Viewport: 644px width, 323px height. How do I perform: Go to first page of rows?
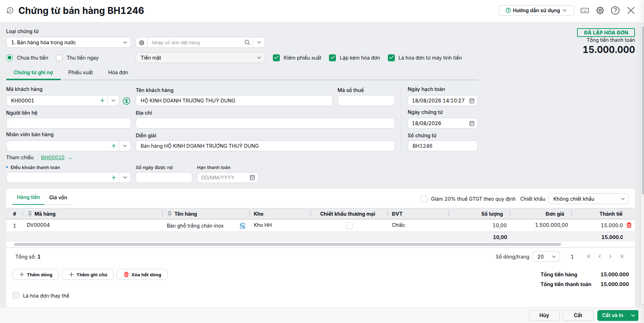pyautogui.click(x=589, y=256)
